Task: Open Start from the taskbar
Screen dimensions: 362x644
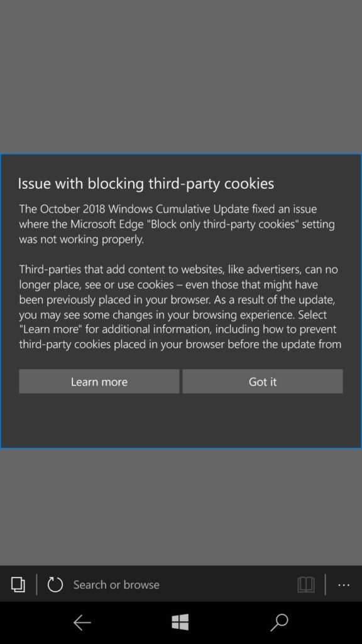Action: pos(180,622)
